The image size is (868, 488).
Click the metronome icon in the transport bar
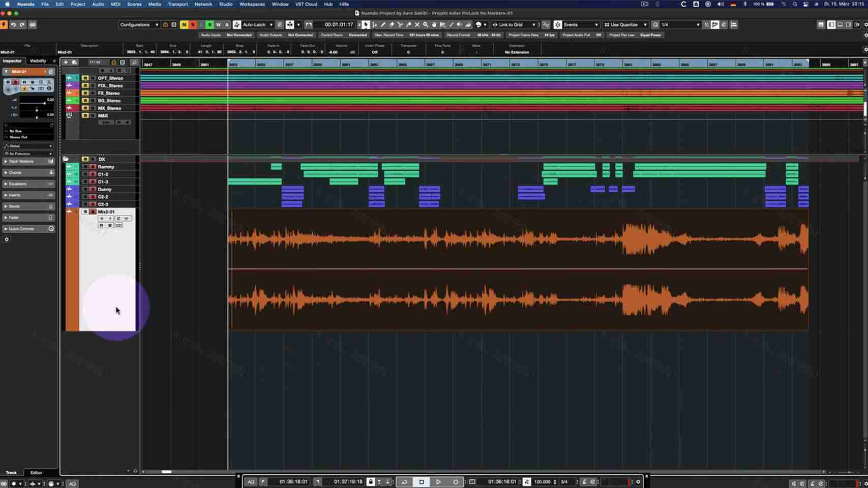[x=584, y=481]
